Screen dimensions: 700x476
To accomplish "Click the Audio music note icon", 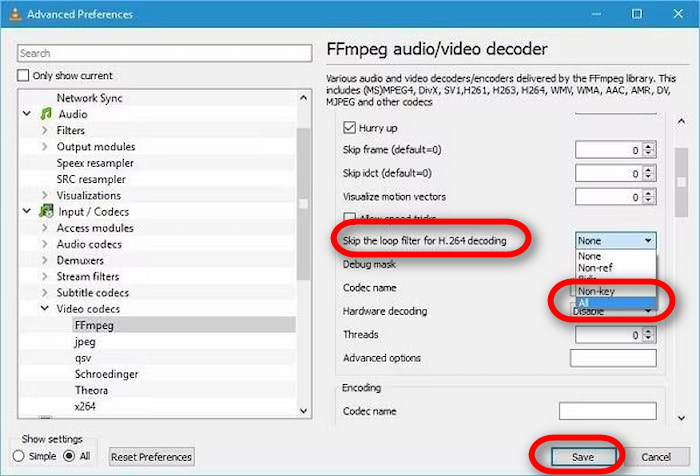I will coord(46,114).
